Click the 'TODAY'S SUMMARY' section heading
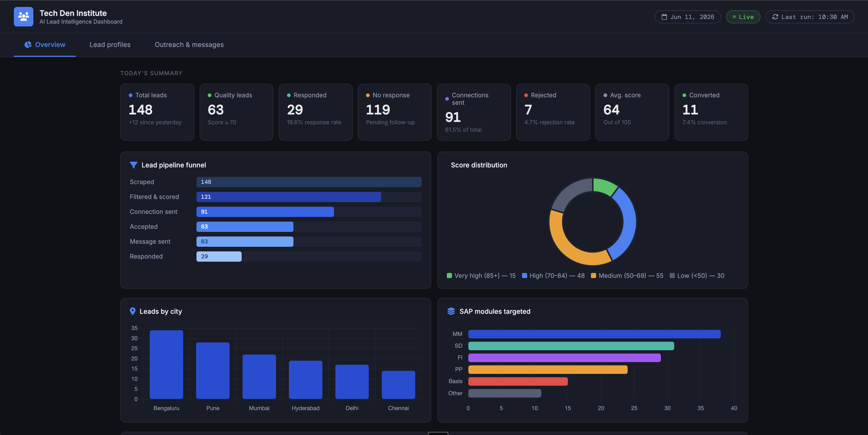Image resolution: width=868 pixels, height=435 pixels. (x=151, y=73)
